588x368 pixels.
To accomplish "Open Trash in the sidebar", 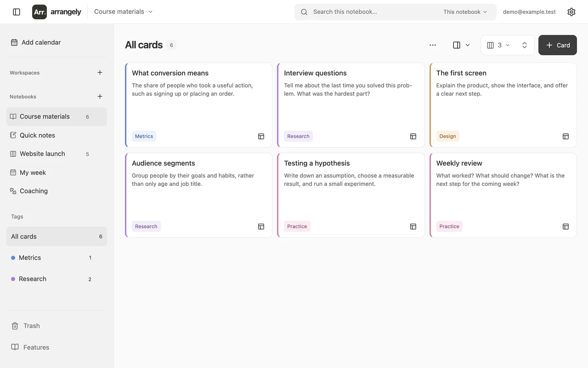I will (57, 326).
